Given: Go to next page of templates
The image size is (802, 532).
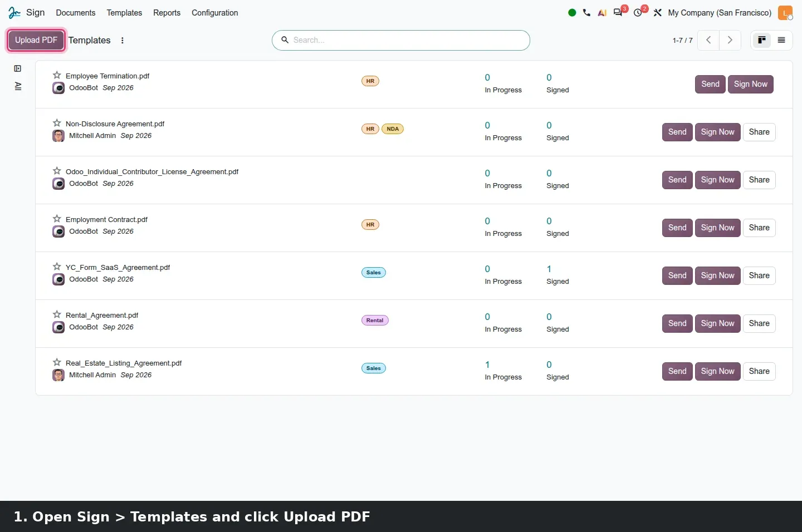Looking at the screenshot, I should [730, 40].
